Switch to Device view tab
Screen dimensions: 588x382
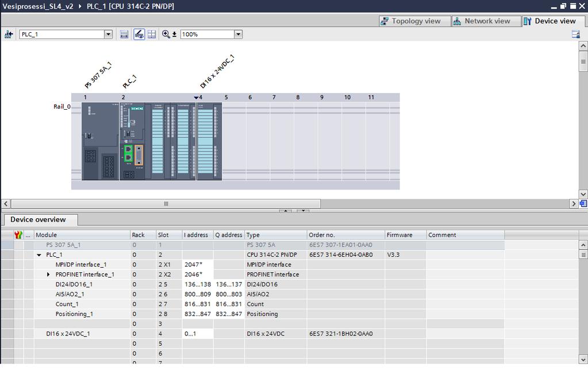(x=553, y=21)
